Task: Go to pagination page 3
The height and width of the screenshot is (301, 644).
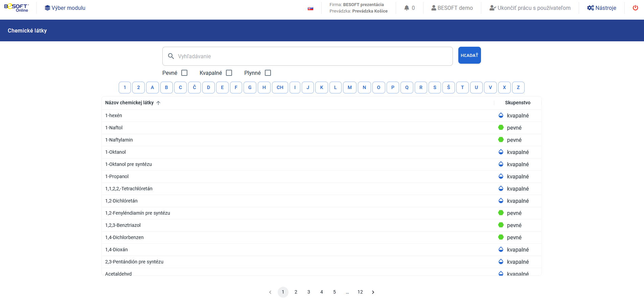Action: tap(309, 292)
